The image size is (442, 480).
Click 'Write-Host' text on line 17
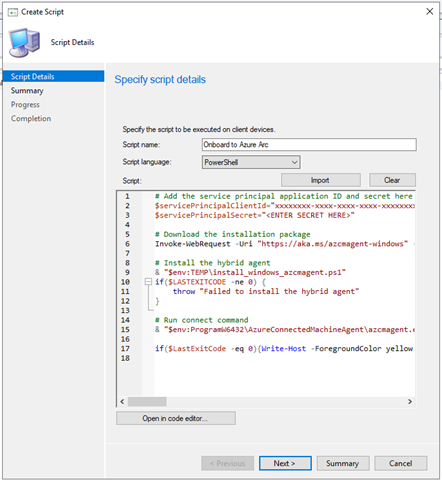coord(284,349)
